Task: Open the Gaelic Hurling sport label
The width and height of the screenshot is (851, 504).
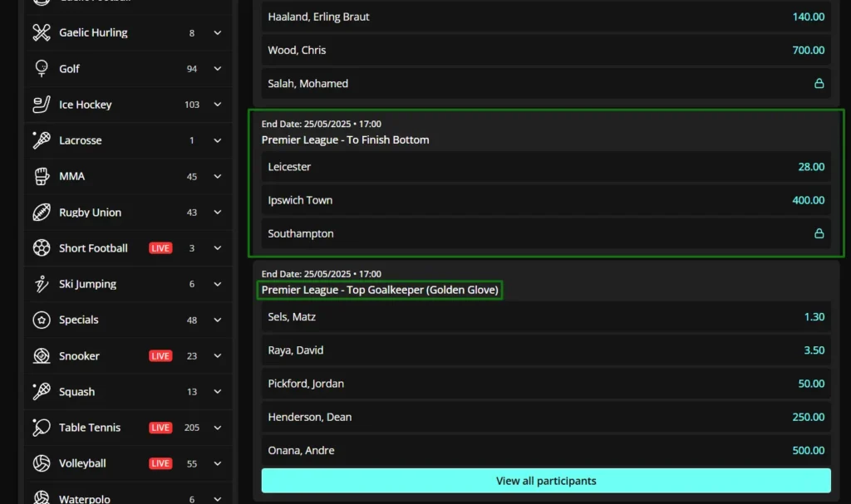Action: click(x=93, y=32)
